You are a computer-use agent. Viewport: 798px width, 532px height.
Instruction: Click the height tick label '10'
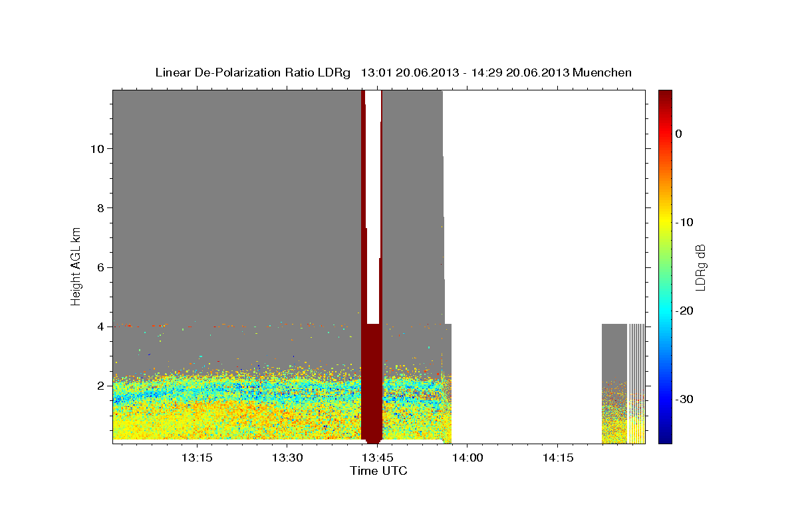(97, 148)
